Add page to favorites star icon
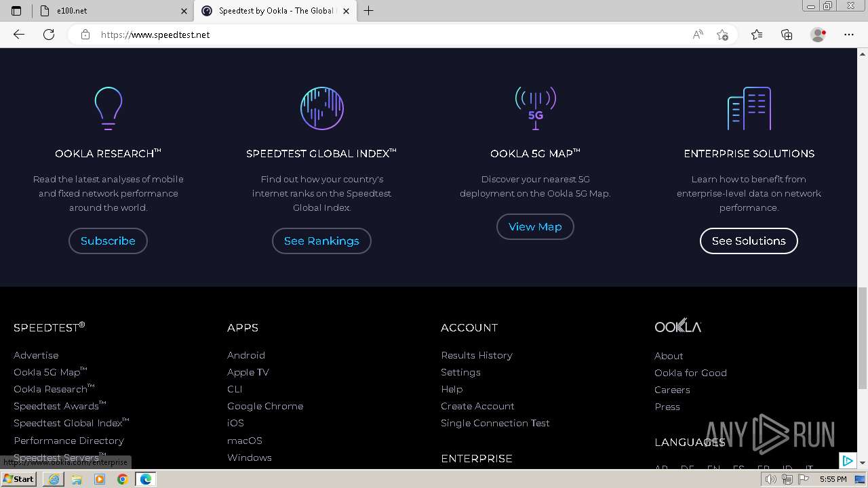 [722, 35]
